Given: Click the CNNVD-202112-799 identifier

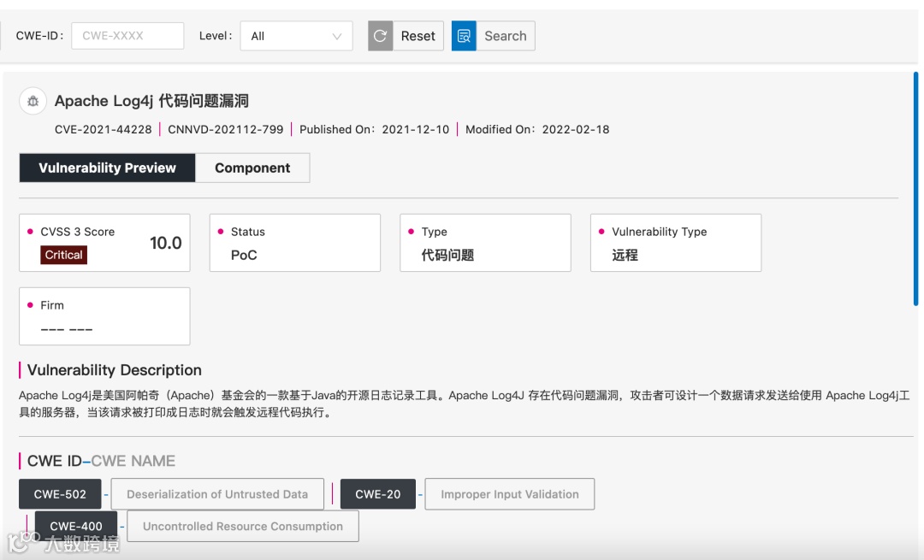Looking at the screenshot, I should click(x=226, y=130).
